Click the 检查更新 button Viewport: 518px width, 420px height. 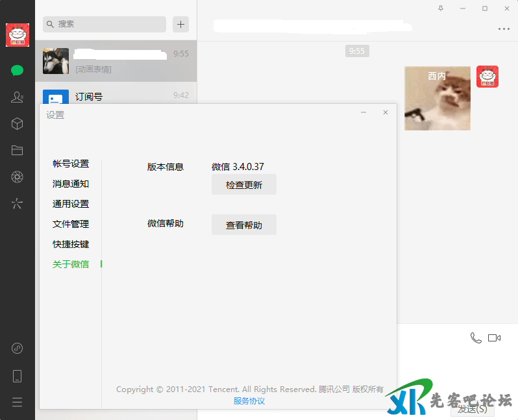click(244, 185)
